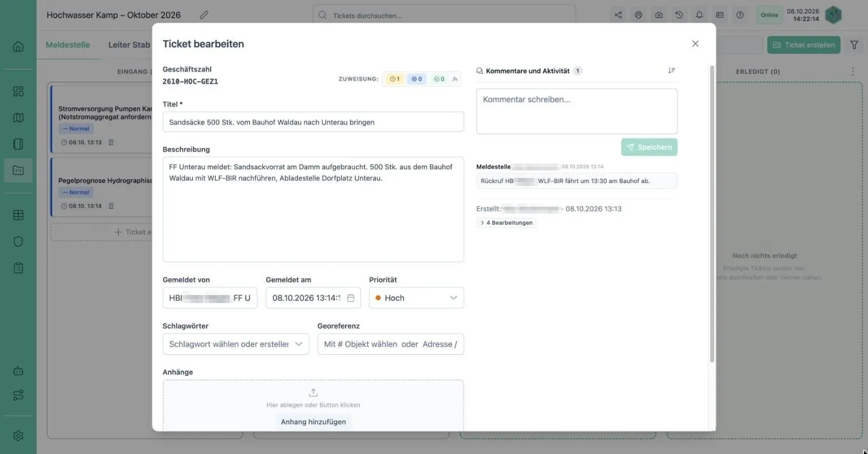This screenshot has width=868, height=454.
Task: Click the print icon in the top bar
Action: point(638,15)
